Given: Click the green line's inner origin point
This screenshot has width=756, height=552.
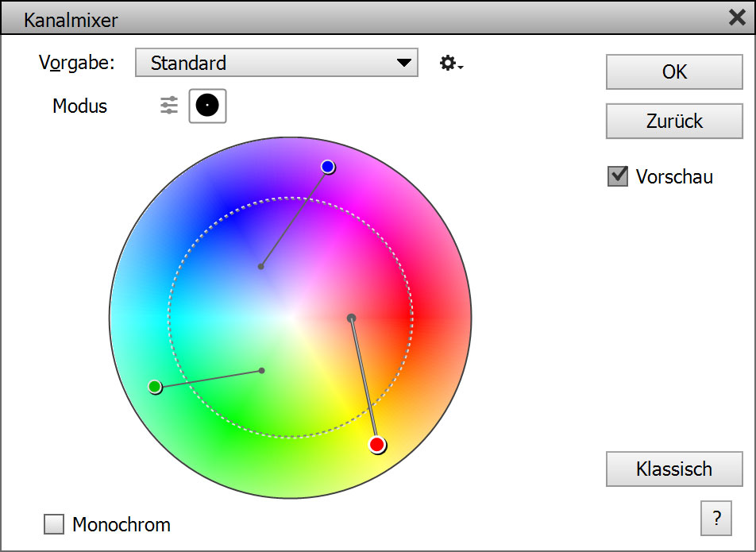Looking at the screenshot, I should [x=262, y=370].
